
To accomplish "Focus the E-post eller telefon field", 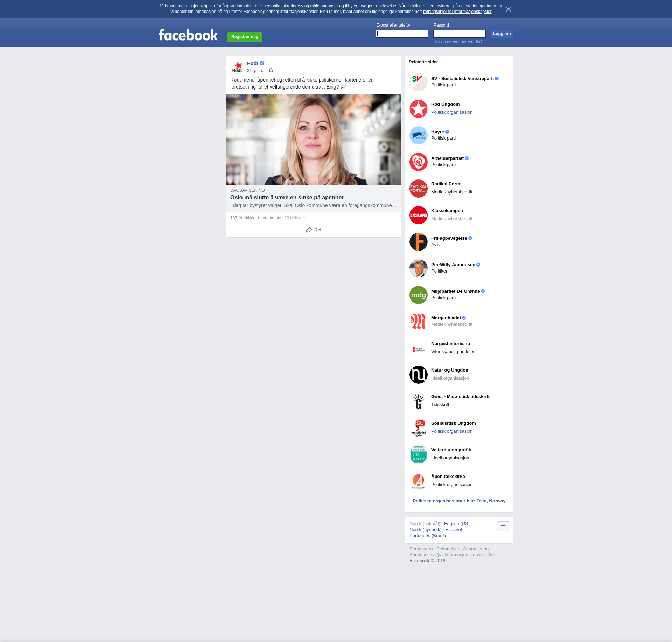I will pyautogui.click(x=402, y=34).
